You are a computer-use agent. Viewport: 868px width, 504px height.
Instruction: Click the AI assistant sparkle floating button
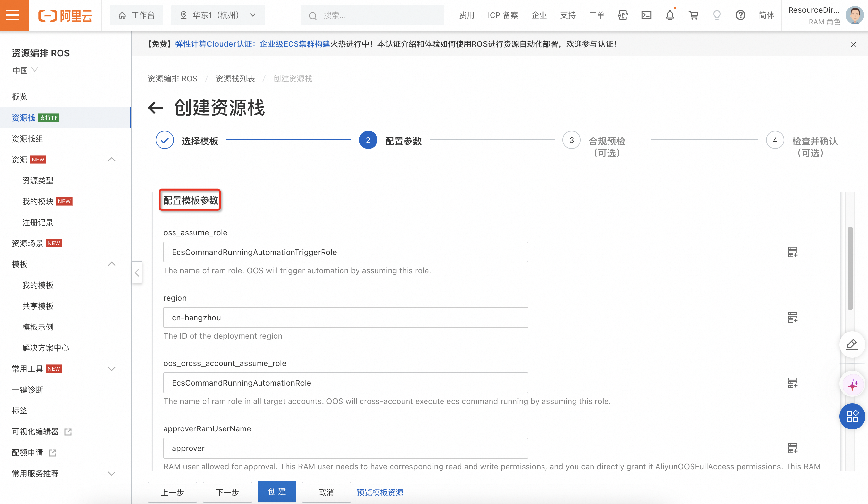point(853,385)
